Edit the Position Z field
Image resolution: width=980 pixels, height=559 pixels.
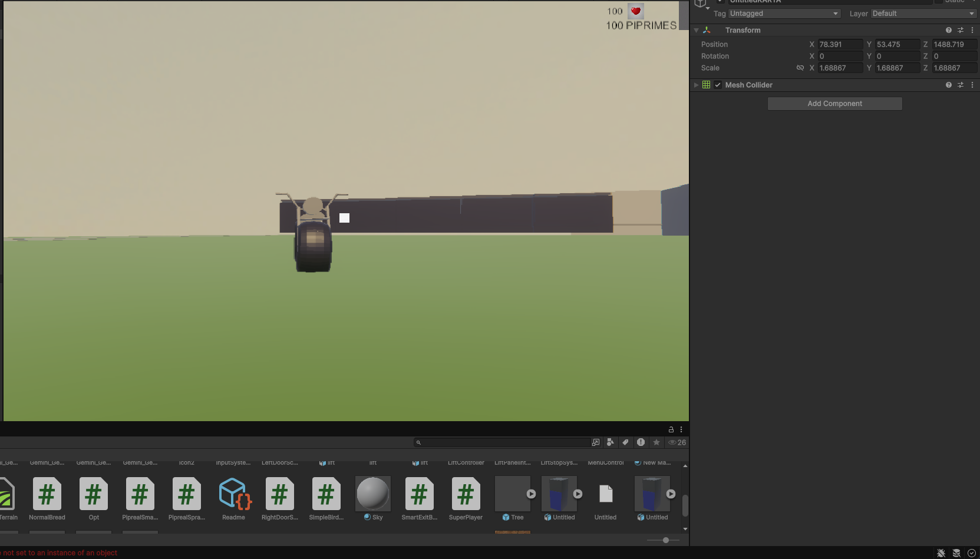point(955,44)
